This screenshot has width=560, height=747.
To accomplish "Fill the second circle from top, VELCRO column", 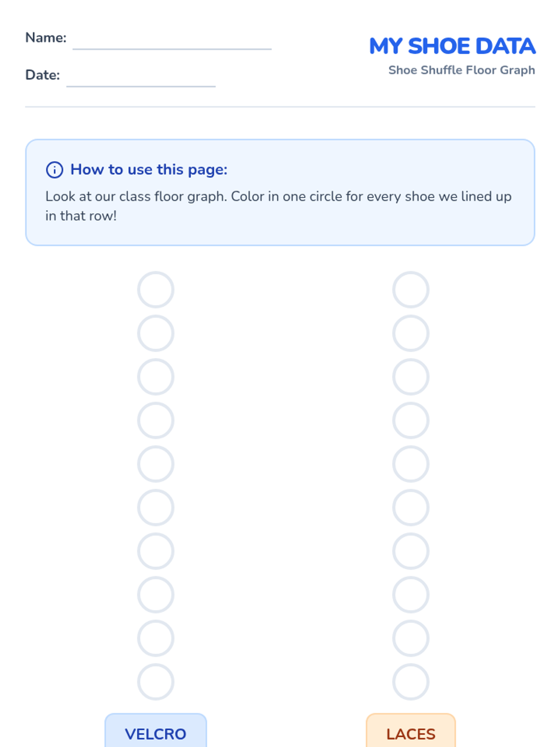I will click(x=156, y=333).
